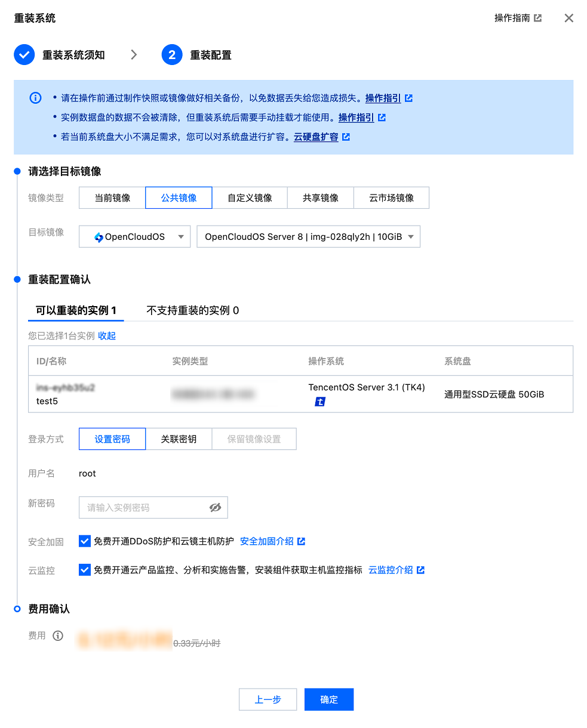Image resolution: width=587 pixels, height=728 pixels.
Task: Choose 关联密钥 login method
Action: tap(179, 439)
